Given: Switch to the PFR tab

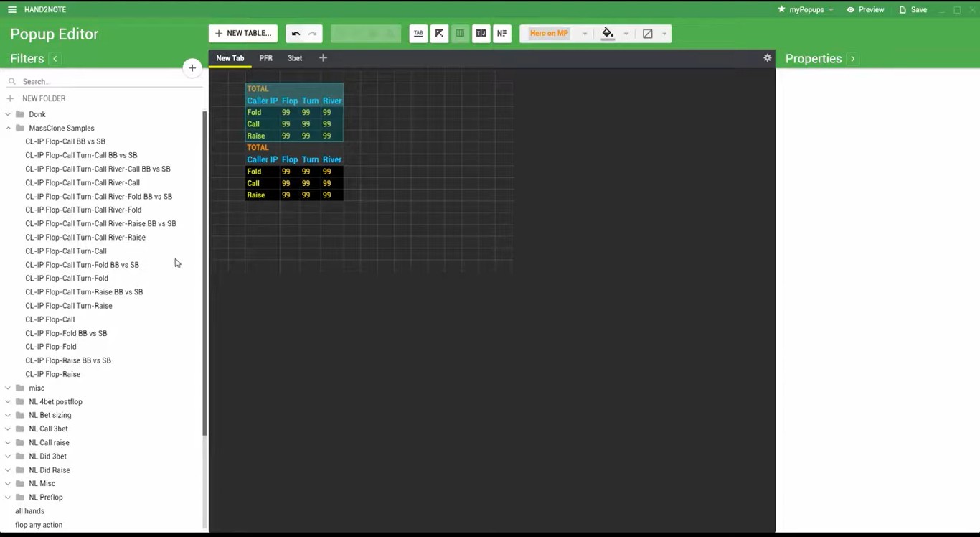Looking at the screenshot, I should tap(265, 58).
